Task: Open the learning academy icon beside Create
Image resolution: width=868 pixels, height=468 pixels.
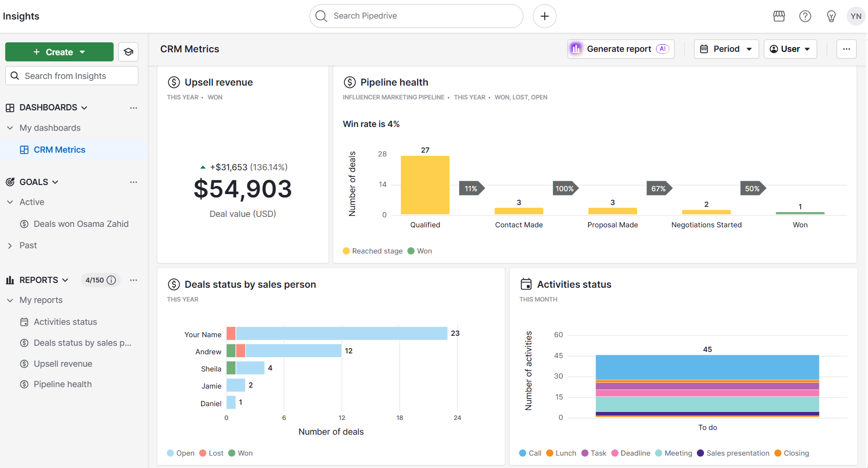Action: click(x=128, y=52)
